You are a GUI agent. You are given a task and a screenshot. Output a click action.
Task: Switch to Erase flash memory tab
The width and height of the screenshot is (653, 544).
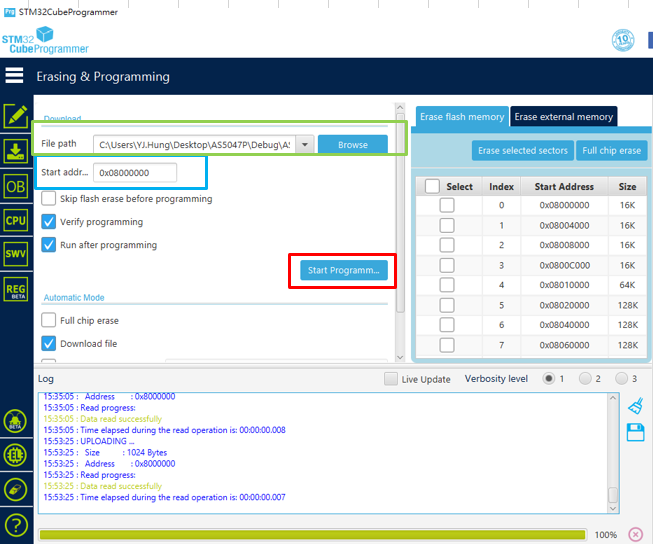pos(462,117)
